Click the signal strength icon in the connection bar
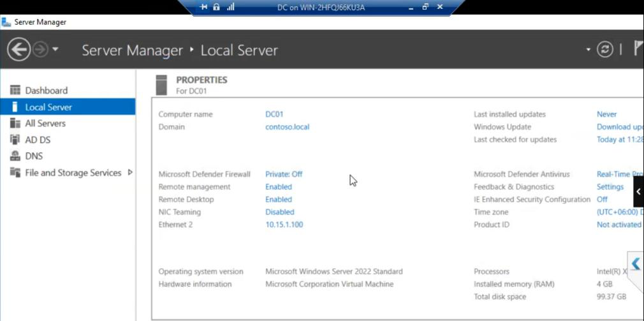The height and width of the screenshot is (321, 644). click(230, 7)
